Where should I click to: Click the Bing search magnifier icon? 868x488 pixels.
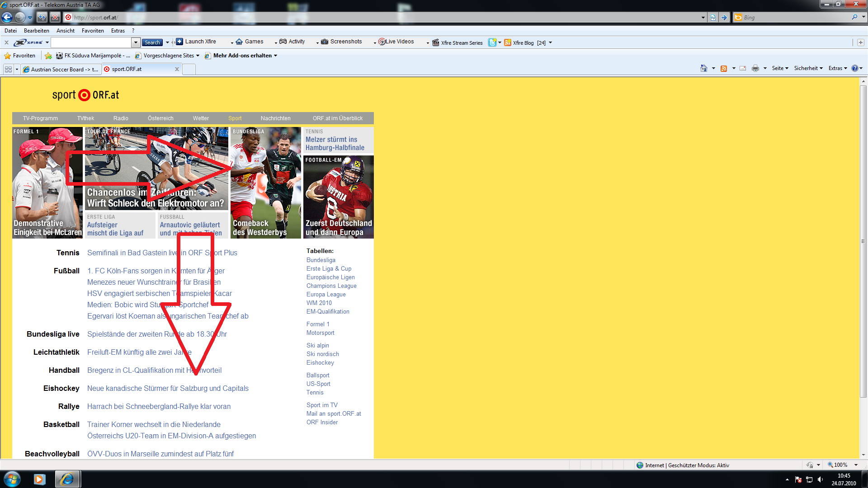coord(854,17)
